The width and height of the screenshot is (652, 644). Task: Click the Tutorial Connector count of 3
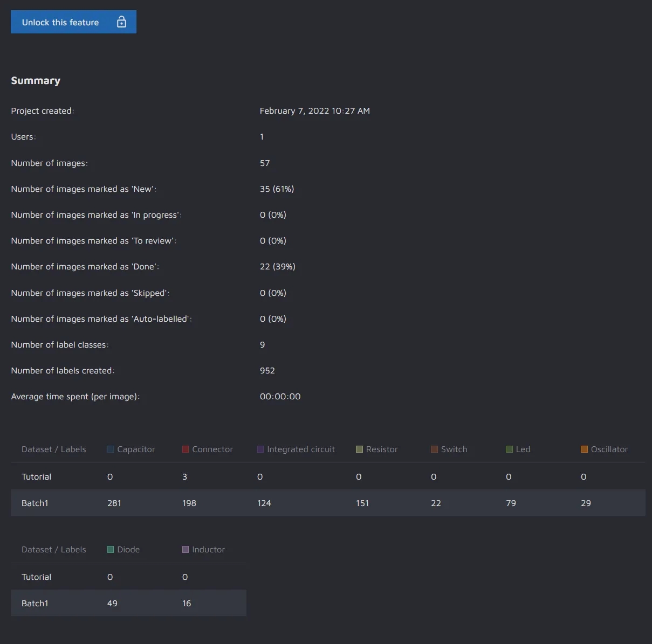[x=184, y=477]
